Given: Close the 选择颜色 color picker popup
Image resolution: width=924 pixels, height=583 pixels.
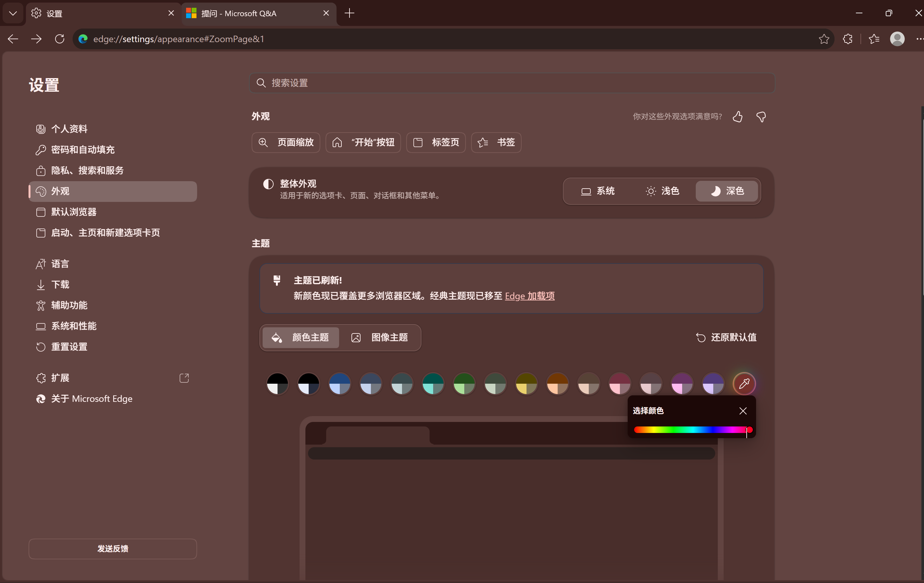Looking at the screenshot, I should pyautogui.click(x=743, y=411).
